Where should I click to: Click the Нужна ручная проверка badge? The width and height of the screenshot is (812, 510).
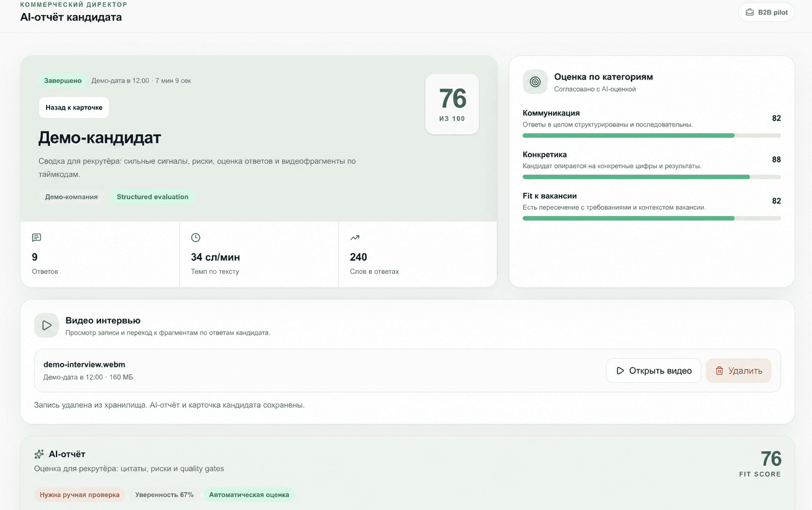point(80,495)
